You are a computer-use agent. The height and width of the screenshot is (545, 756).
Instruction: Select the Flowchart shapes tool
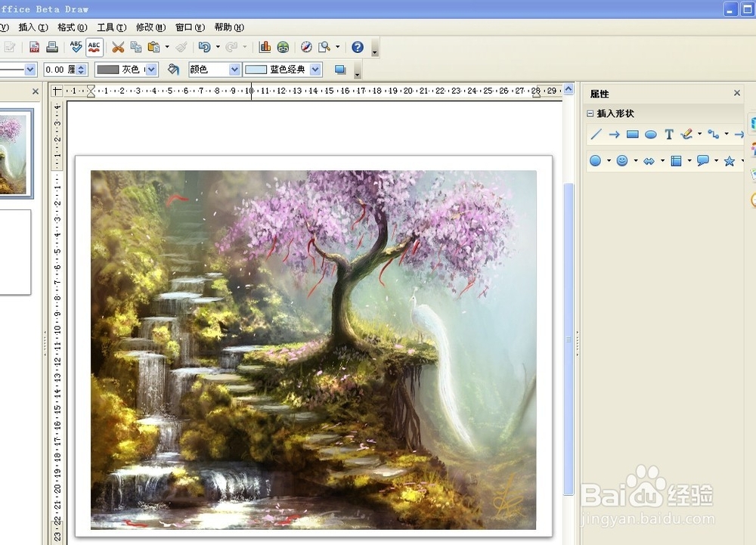tap(676, 161)
